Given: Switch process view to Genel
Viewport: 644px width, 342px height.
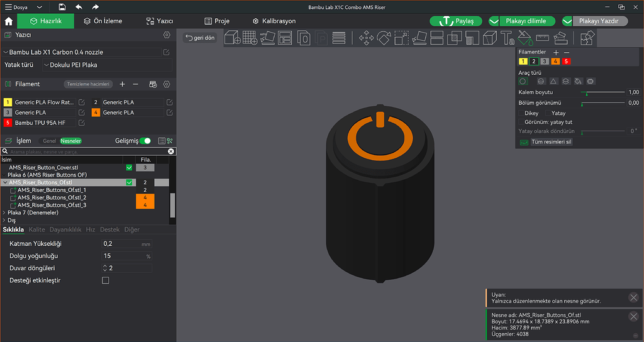Looking at the screenshot, I should coord(49,141).
